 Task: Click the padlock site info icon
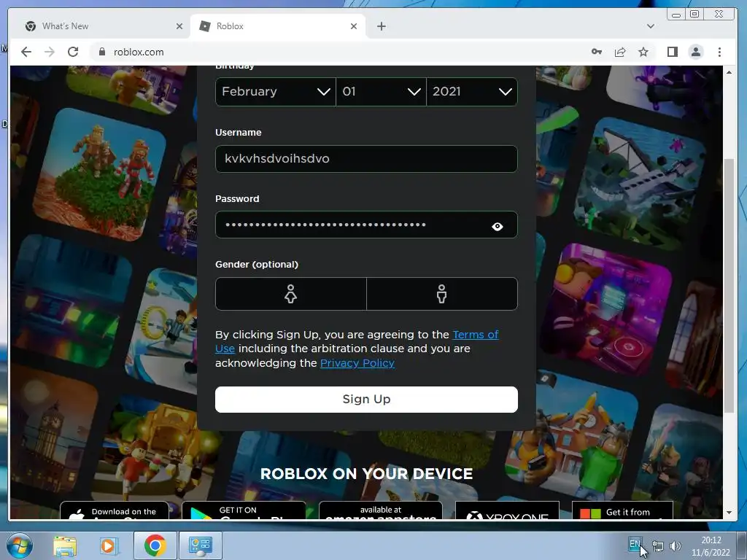pyautogui.click(x=101, y=52)
